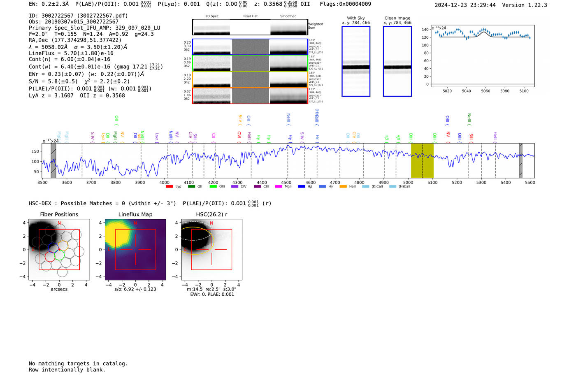576x392 pixels.
Task: Click the HSC-DEX Possible Matches line
Action: click(150, 203)
